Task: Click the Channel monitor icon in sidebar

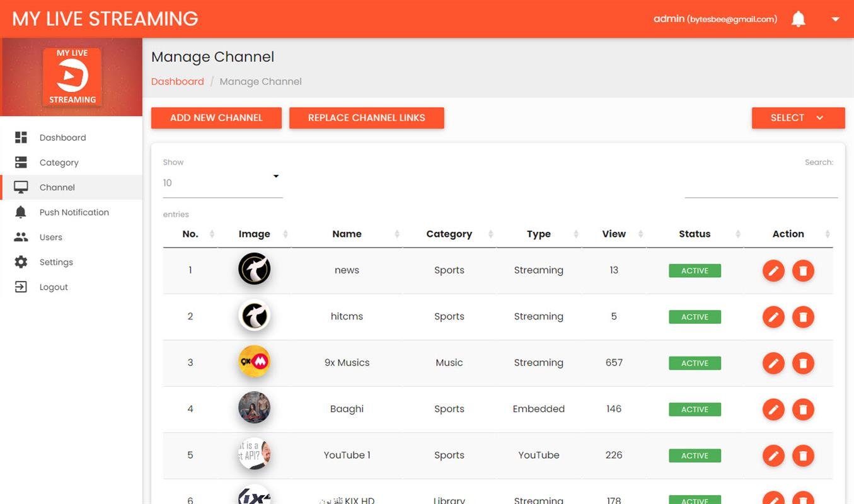Action: point(21,187)
